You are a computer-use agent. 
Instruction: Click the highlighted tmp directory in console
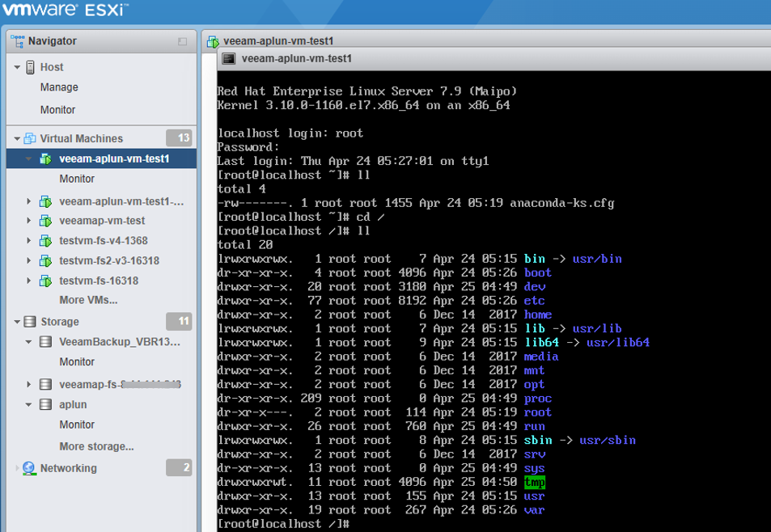point(535,483)
